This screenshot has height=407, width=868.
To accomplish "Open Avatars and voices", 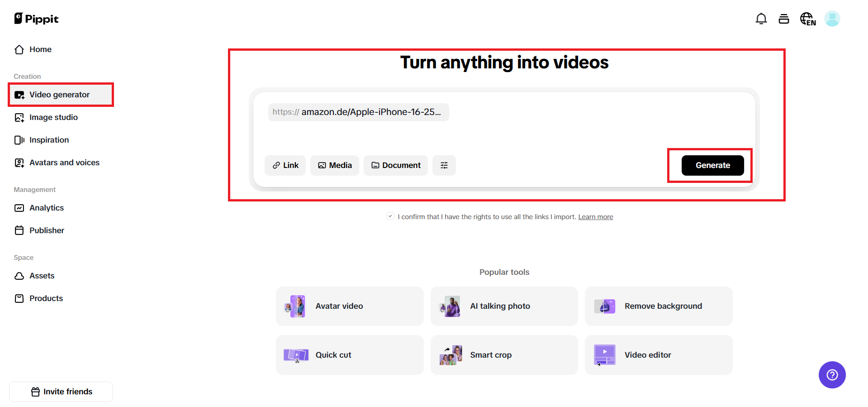I will click(61, 163).
